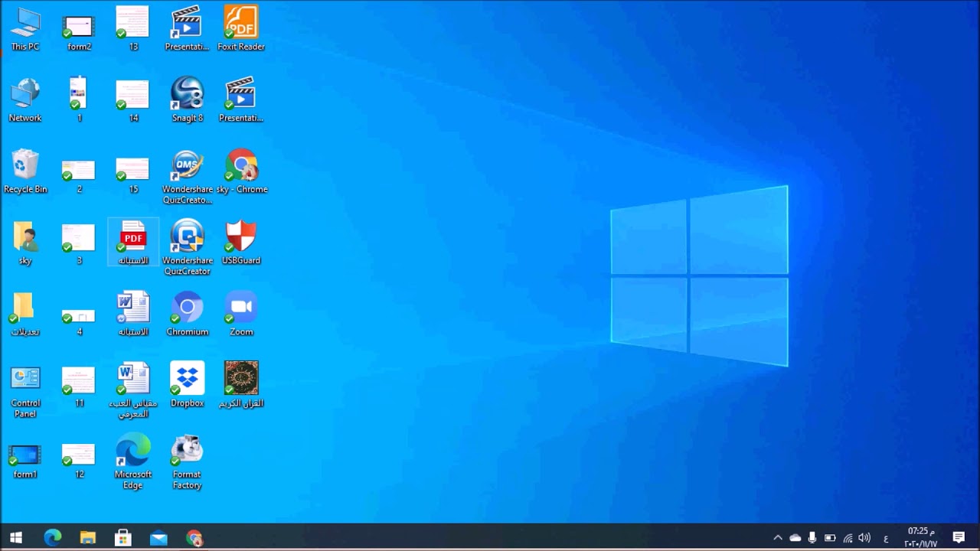This screenshot has width=980, height=551.
Task: Open the battery status tray icon
Action: 830,537
